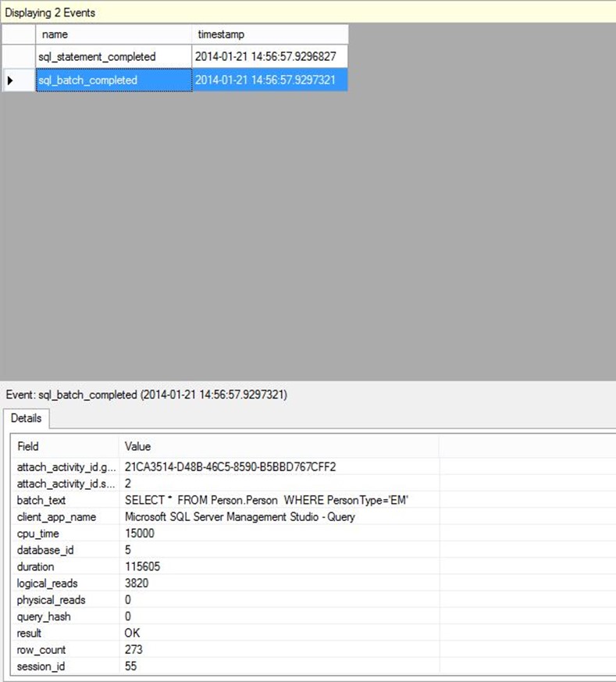The height and width of the screenshot is (682, 616).
Task: Click the row_count value 273
Action: (x=134, y=649)
